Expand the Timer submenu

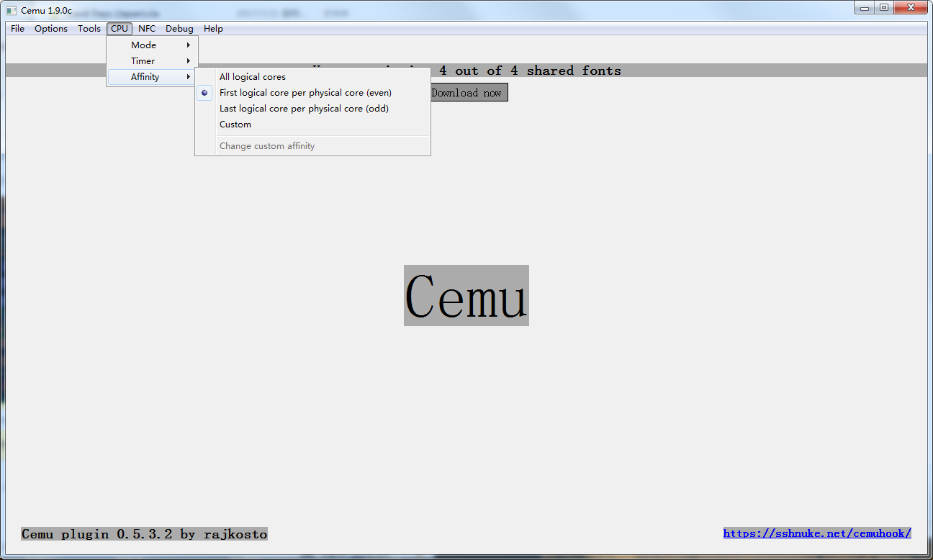point(152,61)
